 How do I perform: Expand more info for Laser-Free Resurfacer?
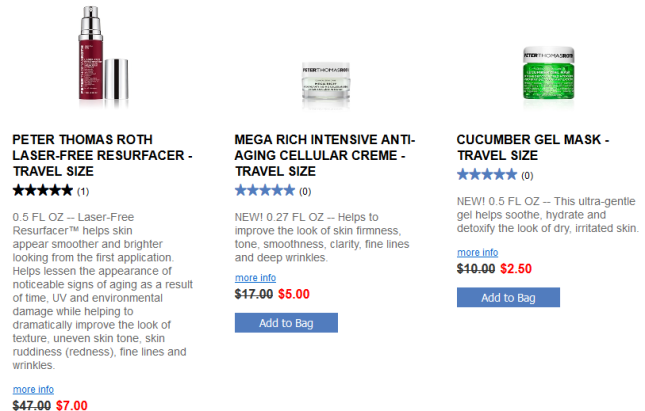pyautogui.click(x=33, y=389)
